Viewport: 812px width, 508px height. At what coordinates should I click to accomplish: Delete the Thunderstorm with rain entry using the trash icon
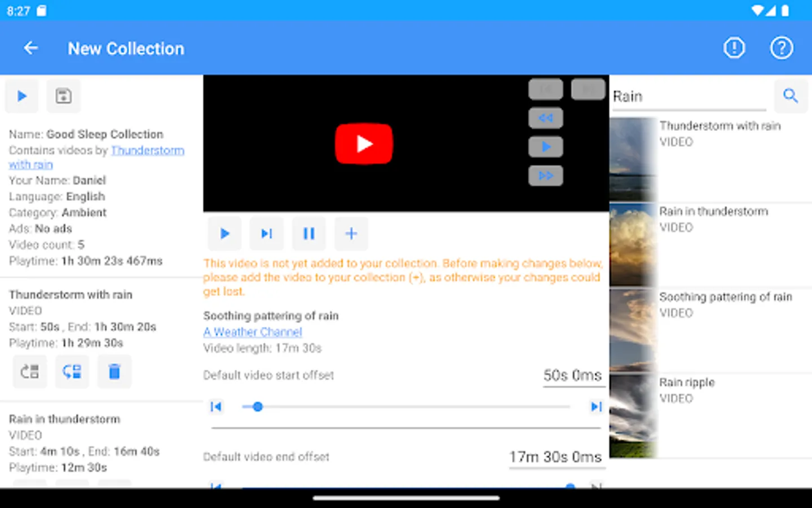[114, 371]
